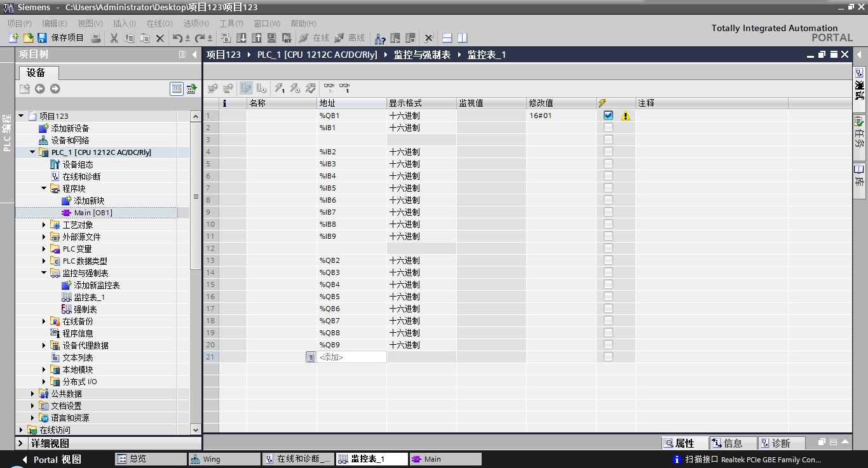Check the modify checkbox for %QB5 row
This screenshot has height=468, width=868.
pyautogui.click(x=609, y=297)
